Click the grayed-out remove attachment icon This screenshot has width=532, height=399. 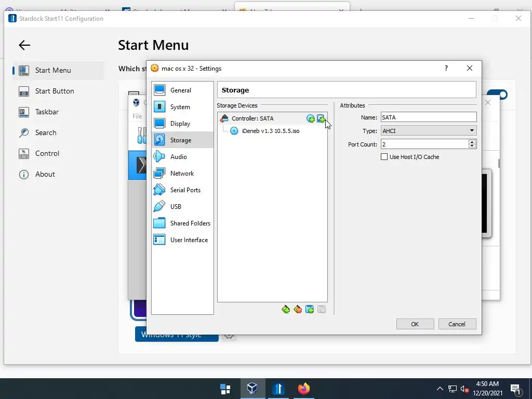(321, 309)
